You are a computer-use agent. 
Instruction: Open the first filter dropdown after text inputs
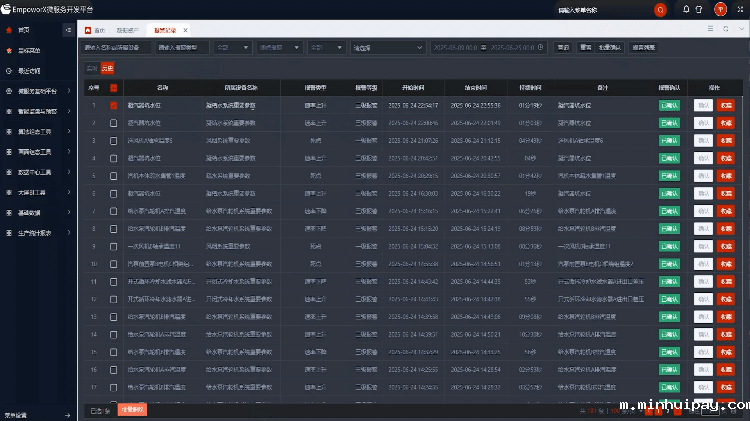(x=233, y=47)
